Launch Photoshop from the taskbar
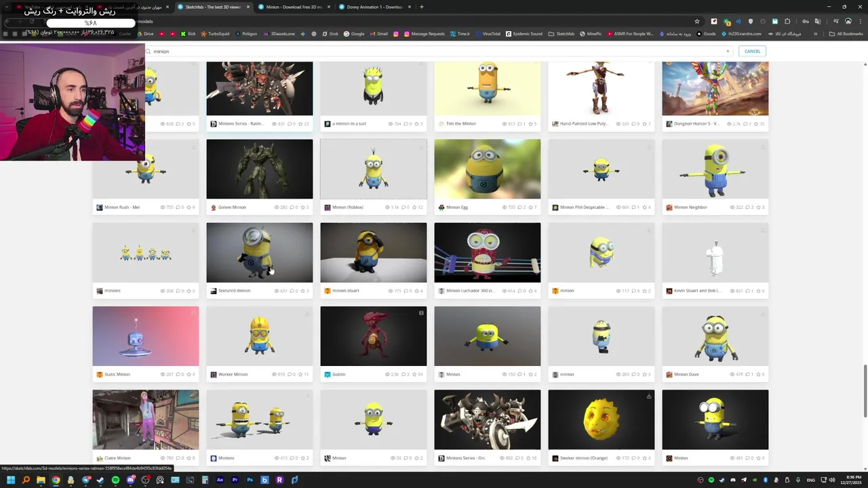Image resolution: width=868 pixels, height=488 pixels. [250, 480]
